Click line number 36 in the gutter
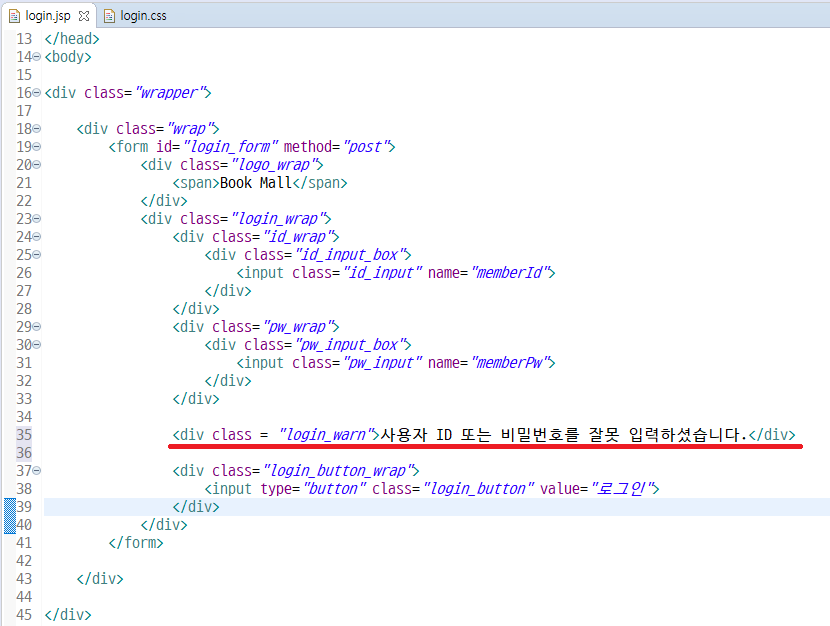The image size is (830, 626). pos(24,453)
